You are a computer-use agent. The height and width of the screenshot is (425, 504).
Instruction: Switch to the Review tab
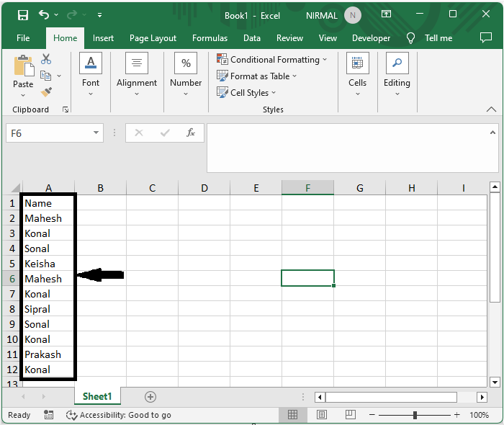tap(289, 38)
